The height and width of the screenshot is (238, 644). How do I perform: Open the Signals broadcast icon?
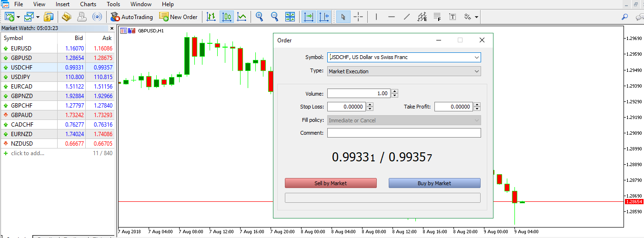(97, 17)
